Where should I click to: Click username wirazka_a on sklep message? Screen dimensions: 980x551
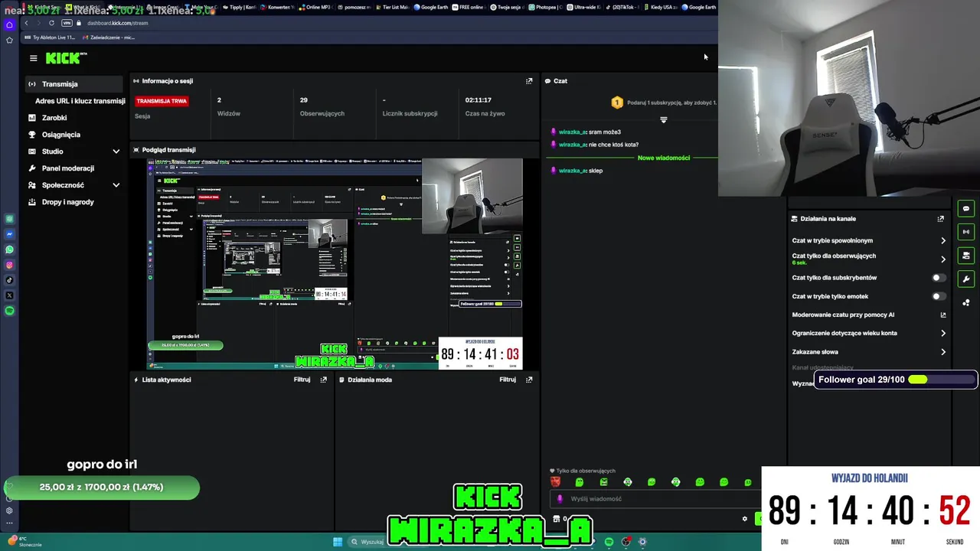573,171
